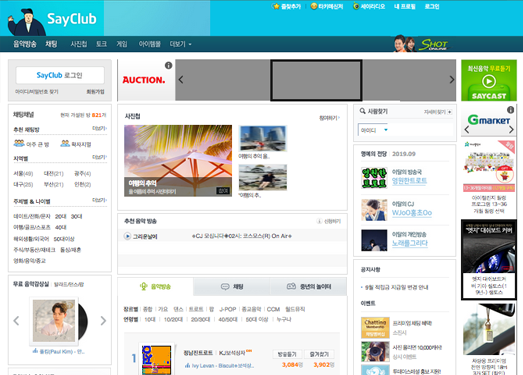Image resolution: width=523 pixels, height=375 pixels.
Task: Click the 방송듣기 button for rank 1
Action: point(287,354)
